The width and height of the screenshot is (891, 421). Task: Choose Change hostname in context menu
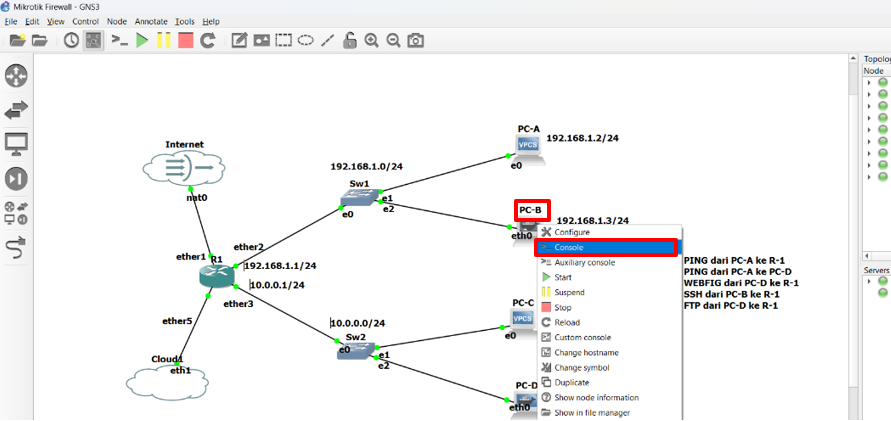[x=586, y=352]
